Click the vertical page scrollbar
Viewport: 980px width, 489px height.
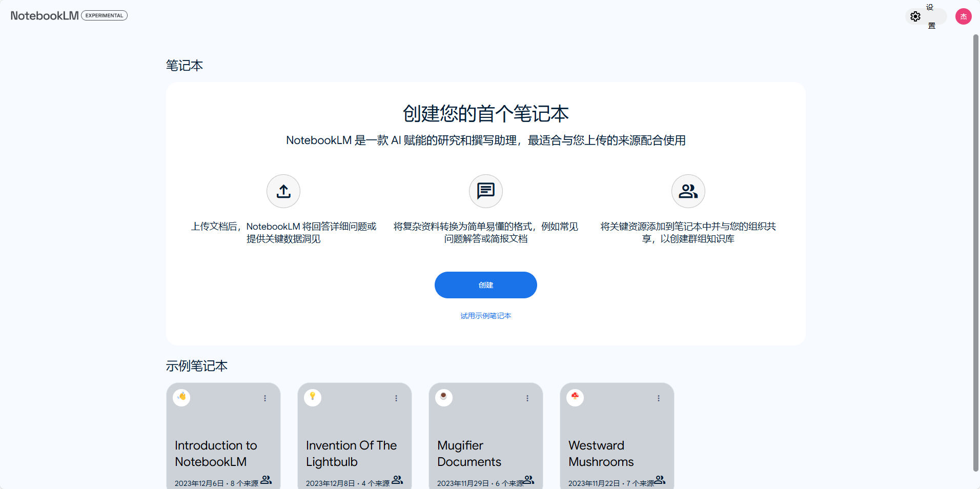pos(976,252)
